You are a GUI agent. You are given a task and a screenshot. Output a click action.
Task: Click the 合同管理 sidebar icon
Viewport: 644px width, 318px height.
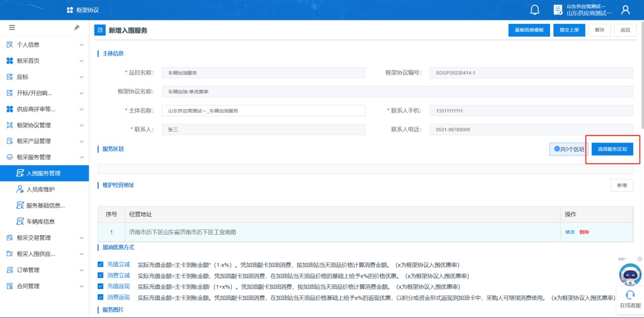click(10, 286)
